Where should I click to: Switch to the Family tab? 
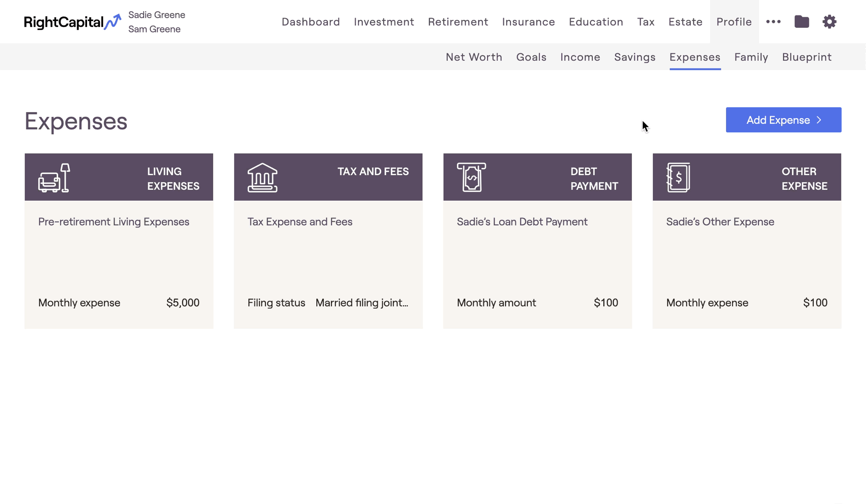coord(751,57)
